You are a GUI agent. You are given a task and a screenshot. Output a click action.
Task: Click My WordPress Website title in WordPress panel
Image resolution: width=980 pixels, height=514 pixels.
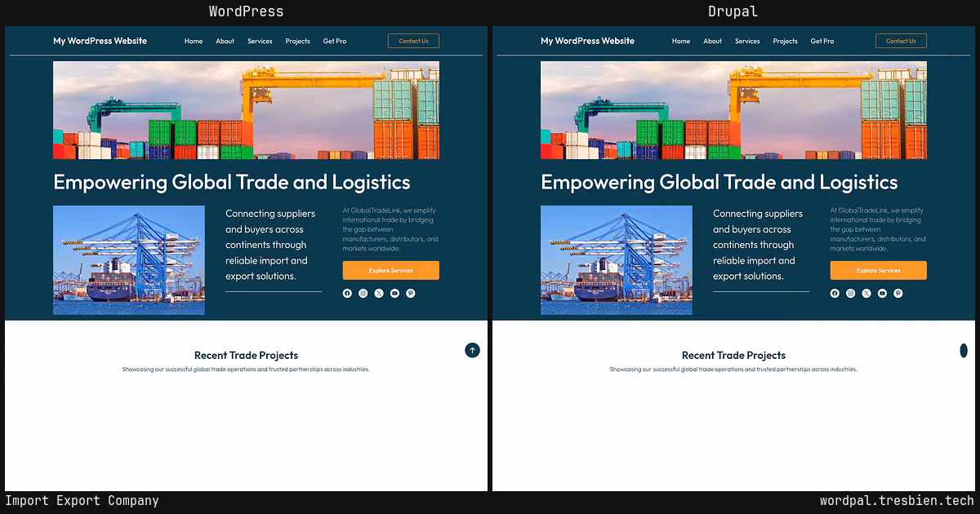[100, 41]
